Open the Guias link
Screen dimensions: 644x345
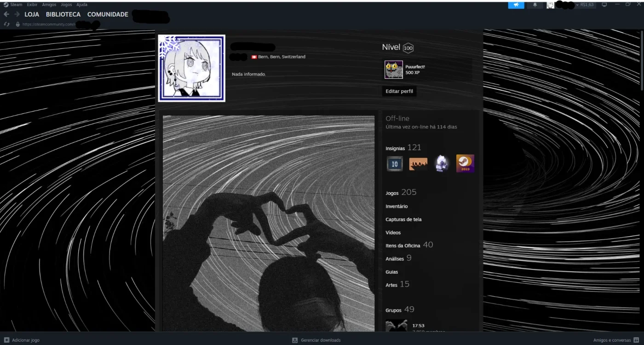pos(392,272)
